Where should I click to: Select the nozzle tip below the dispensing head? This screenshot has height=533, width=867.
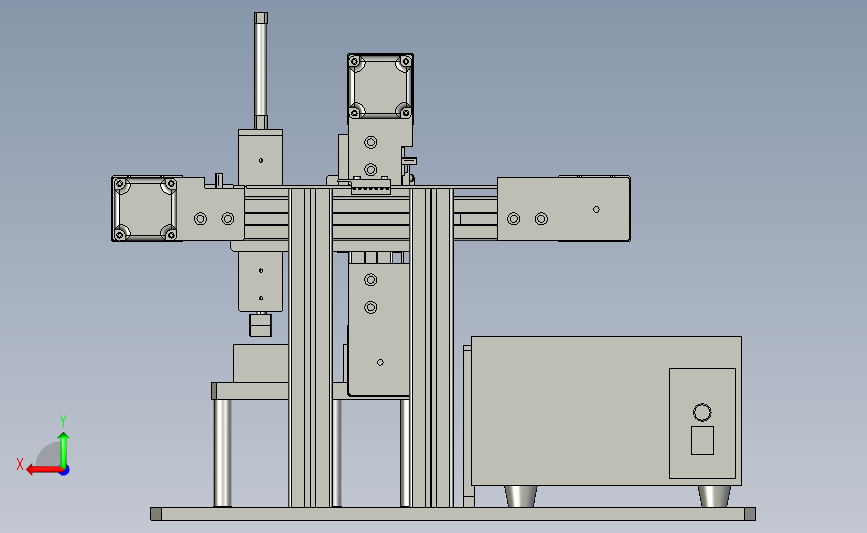pyautogui.click(x=260, y=325)
